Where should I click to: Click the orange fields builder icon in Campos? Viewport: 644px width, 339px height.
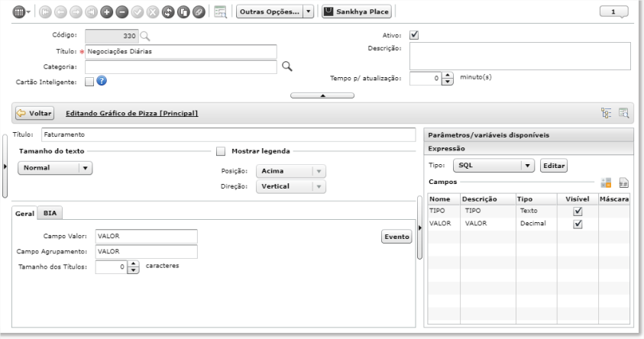point(606,182)
